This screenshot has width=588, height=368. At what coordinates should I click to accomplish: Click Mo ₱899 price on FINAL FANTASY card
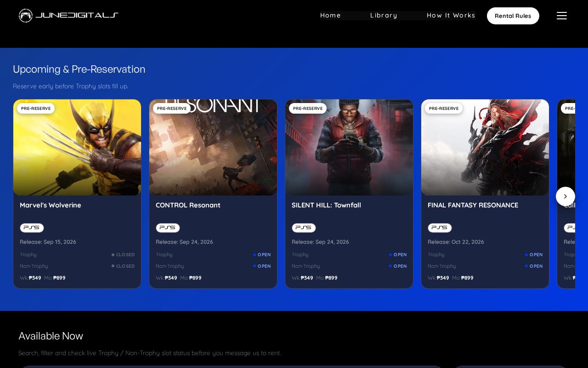click(x=463, y=278)
